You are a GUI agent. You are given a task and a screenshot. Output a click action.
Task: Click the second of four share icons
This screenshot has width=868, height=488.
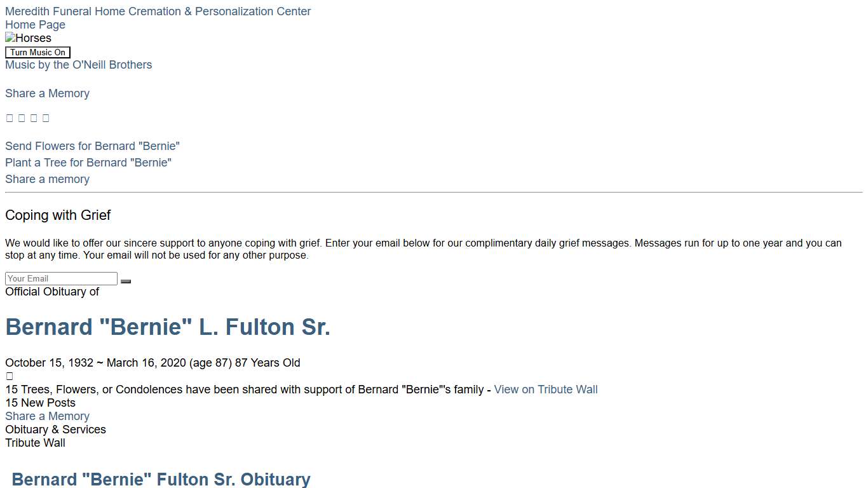pyautogui.click(x=22, y=118)
